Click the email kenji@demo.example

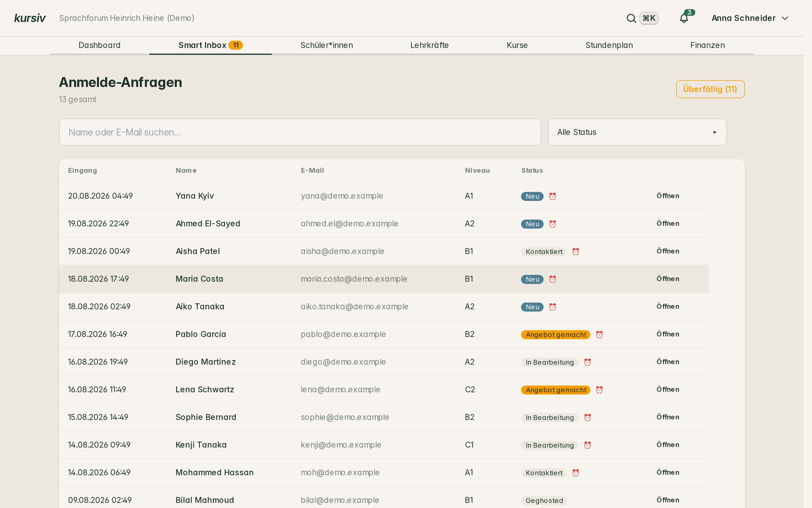coord(341,445)
